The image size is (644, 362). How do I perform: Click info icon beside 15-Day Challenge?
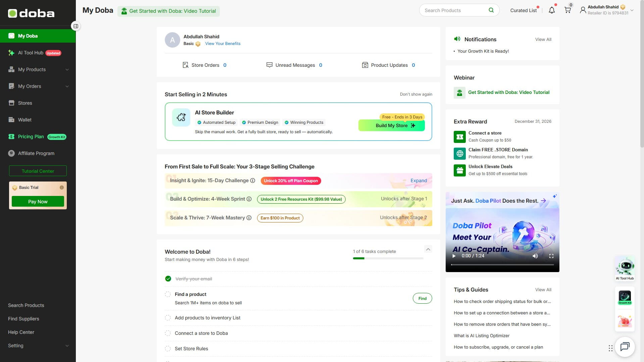[253, 180]
